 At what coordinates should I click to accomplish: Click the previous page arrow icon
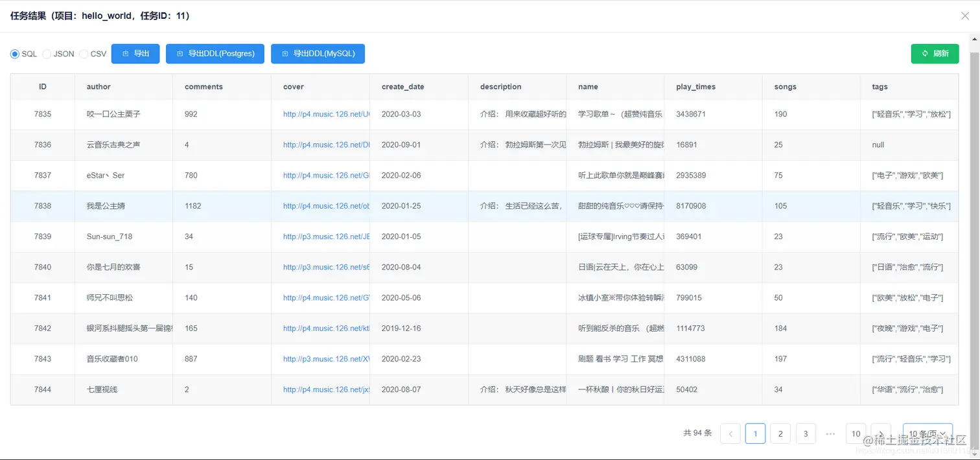point(730,433)
